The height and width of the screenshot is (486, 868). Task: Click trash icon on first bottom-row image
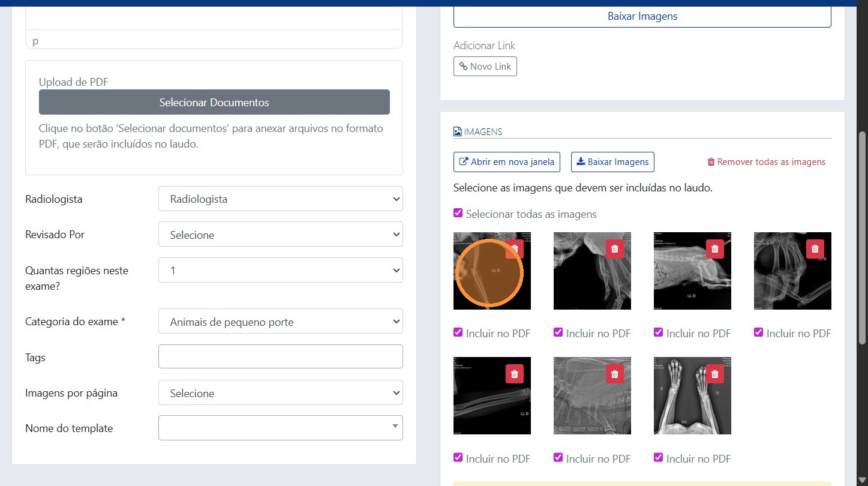click(514, 374)
